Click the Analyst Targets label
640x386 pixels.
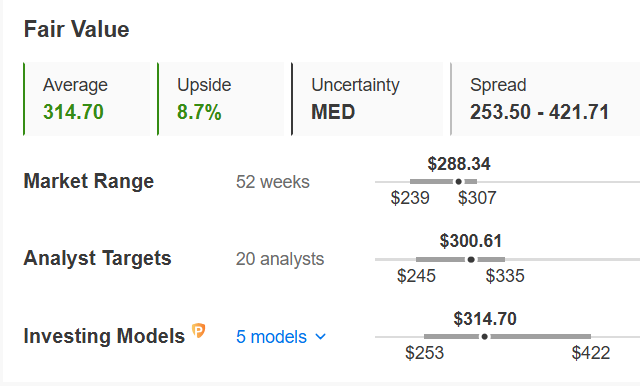click(x=97, y=258)
